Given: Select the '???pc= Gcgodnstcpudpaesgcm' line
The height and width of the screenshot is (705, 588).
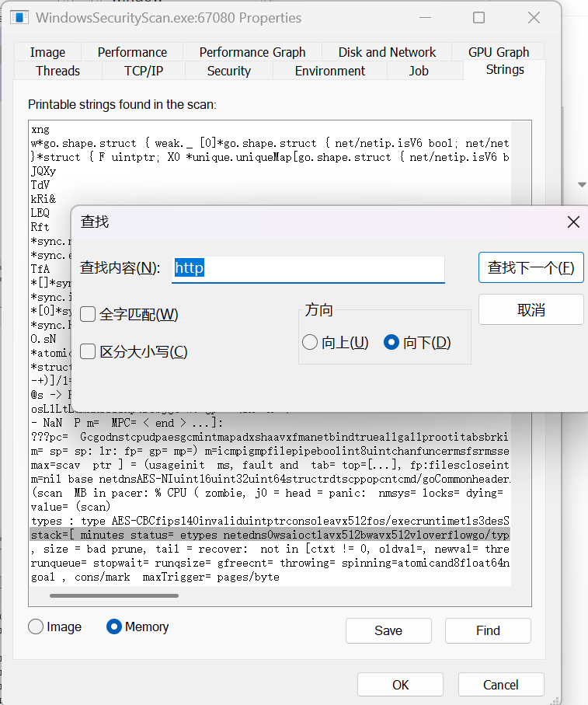Looking at the screenshot, I should click(x=270, y=437).
